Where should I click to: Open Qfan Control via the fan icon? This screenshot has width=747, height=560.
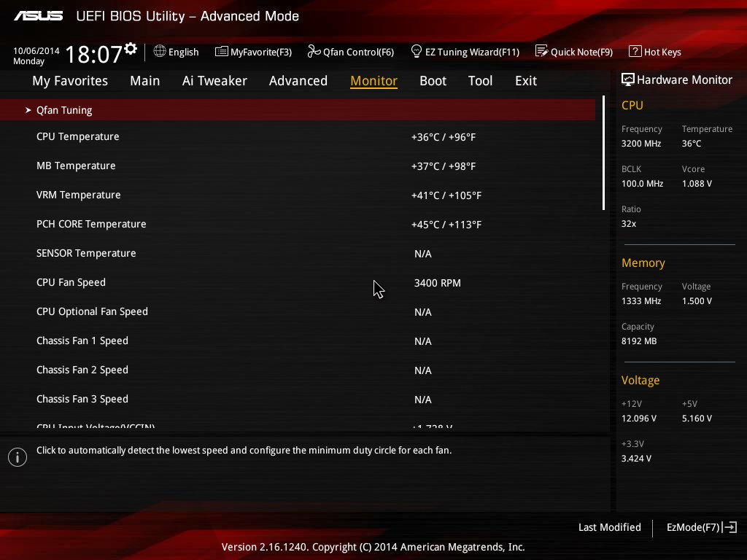coord(314,51)
